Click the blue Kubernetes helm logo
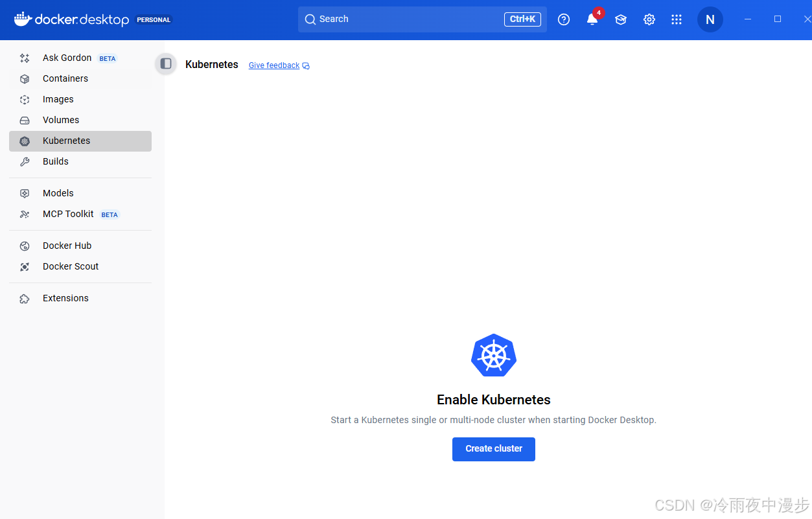The image size is (812, 519). pyautogui.click(x=494, y=355)
